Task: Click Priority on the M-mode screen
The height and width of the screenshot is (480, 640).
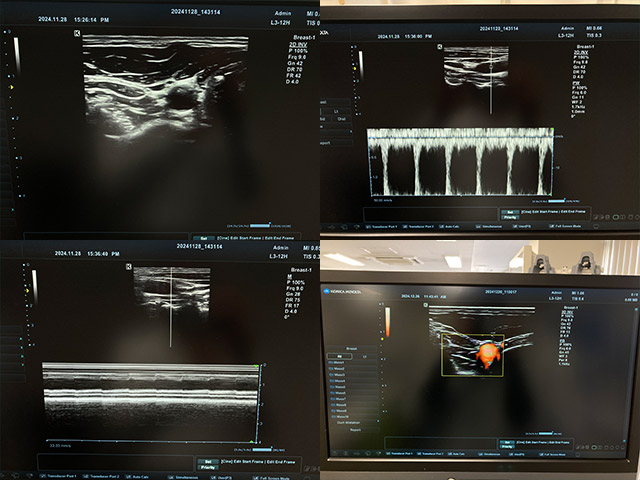Action: coord(208,467)
